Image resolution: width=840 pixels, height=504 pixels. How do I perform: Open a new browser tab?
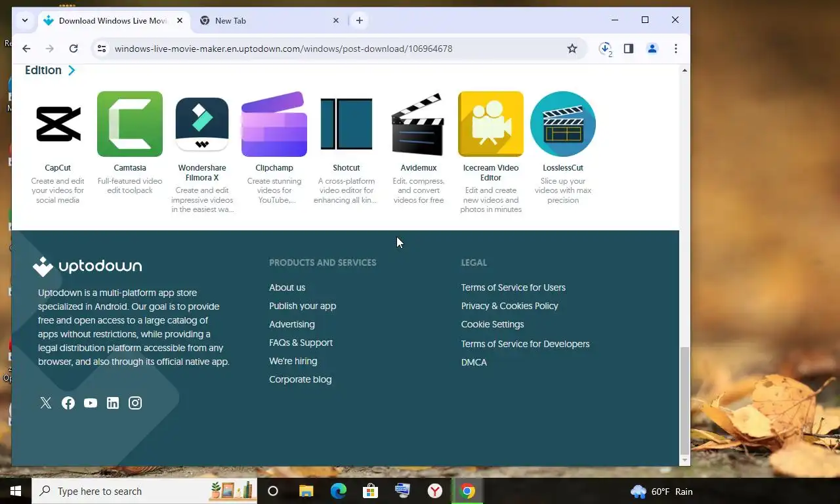[x=359, y=20]
